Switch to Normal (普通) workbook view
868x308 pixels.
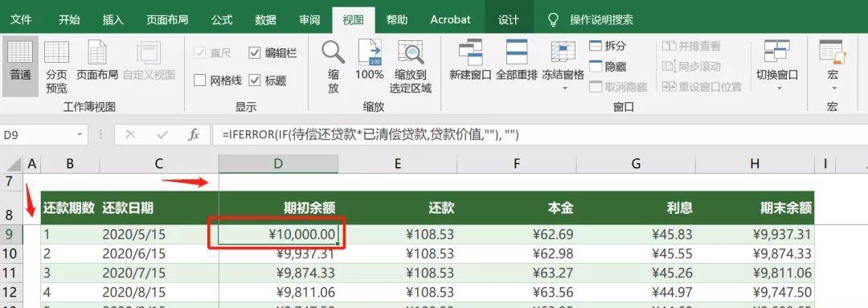[x=20, y=66]
